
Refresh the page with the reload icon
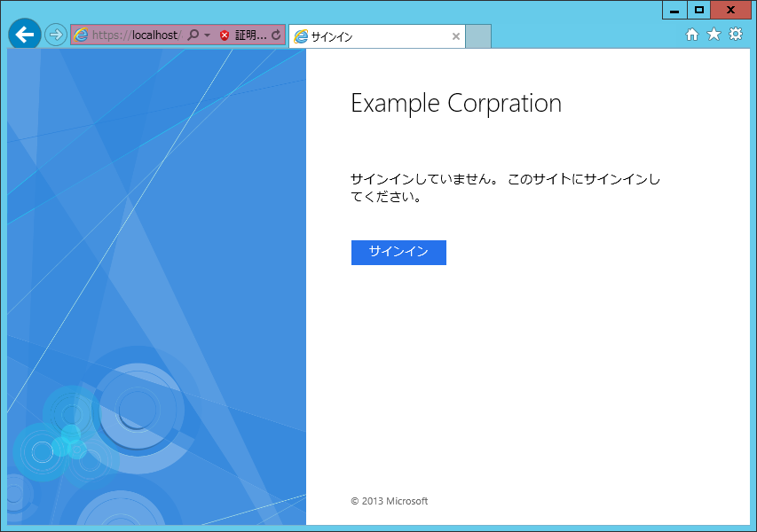coord(276,35)
